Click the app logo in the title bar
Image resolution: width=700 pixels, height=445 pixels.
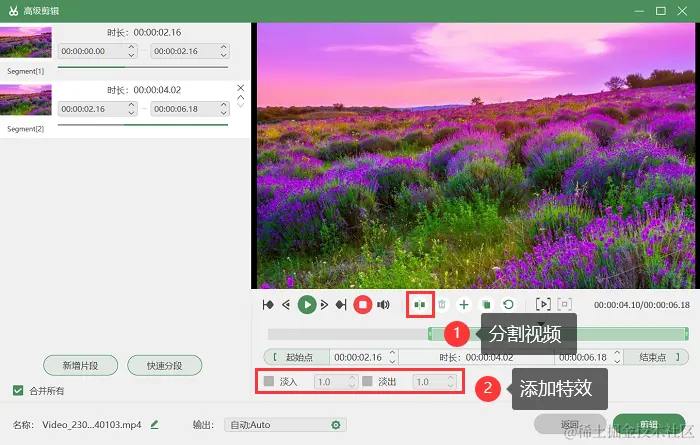point(13,11)
